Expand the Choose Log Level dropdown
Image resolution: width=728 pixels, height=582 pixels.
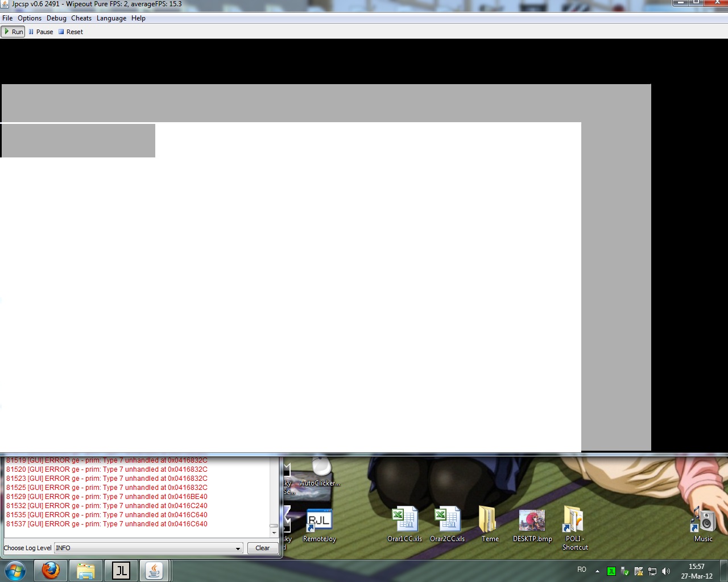click(148, 548)
